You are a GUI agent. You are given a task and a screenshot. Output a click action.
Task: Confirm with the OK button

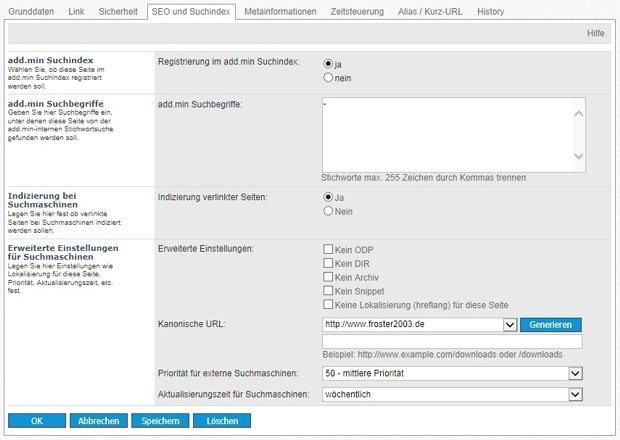37,421
